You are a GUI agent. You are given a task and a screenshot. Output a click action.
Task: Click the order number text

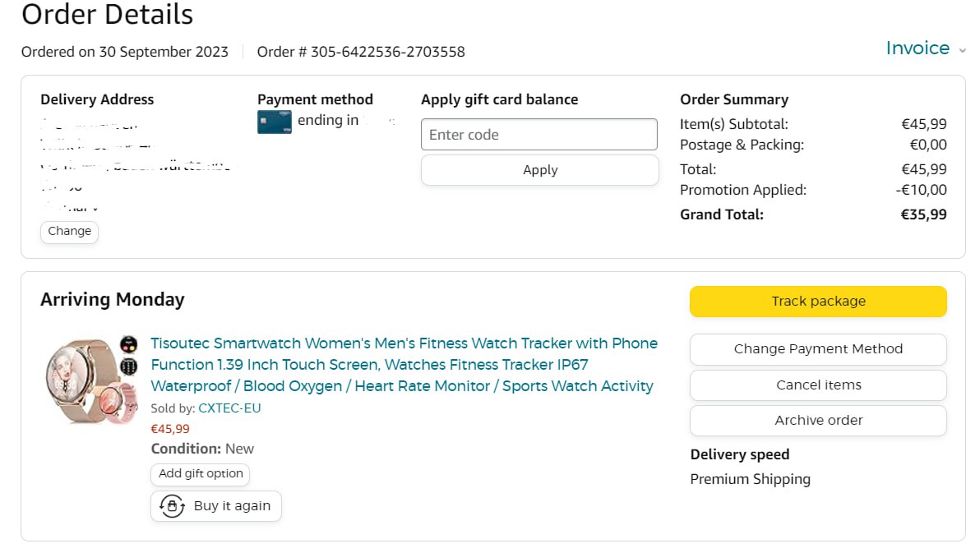361,52
